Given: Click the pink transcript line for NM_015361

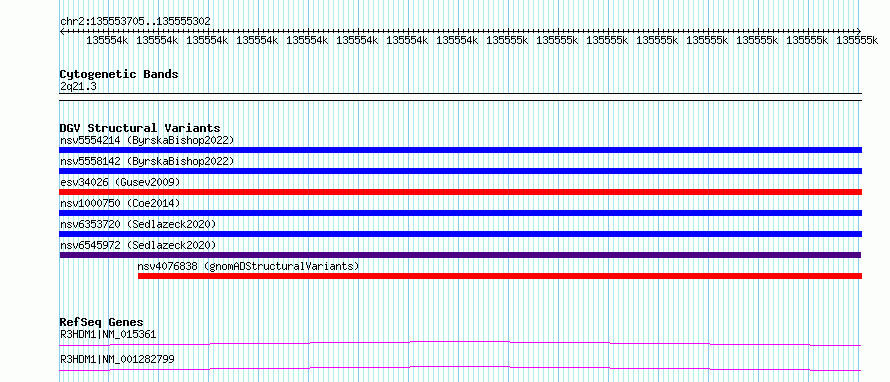Looking at the screenshot, I should click(x=460, y=343).
